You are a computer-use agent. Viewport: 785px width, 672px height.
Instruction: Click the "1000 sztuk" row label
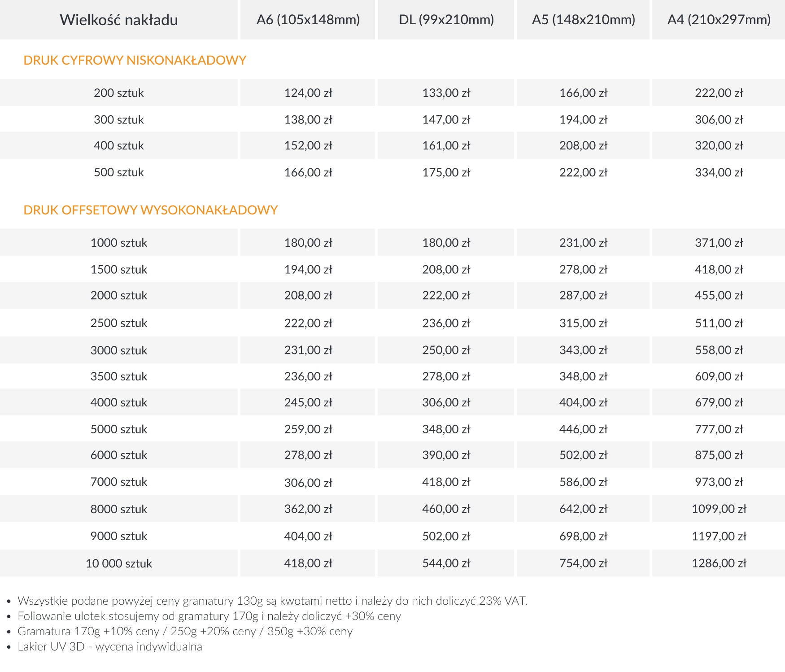pos(119,243)
